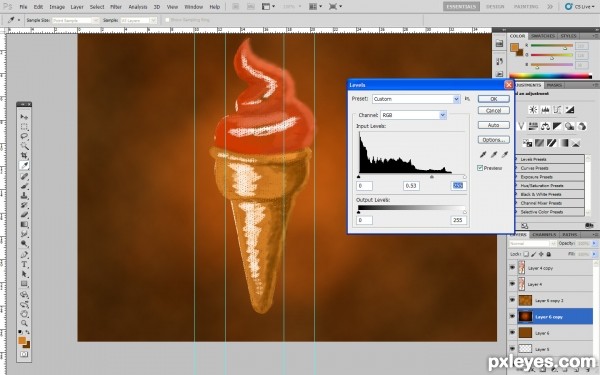Select the Eyedropper tool in toolbox
Viewport: 600px width, 375px height.
[x=24, y=165]
